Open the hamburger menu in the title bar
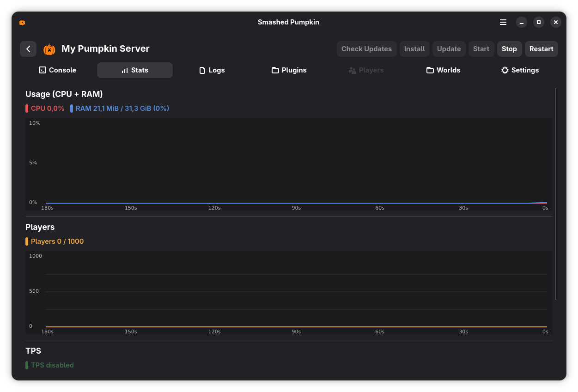 pos(503,22)
